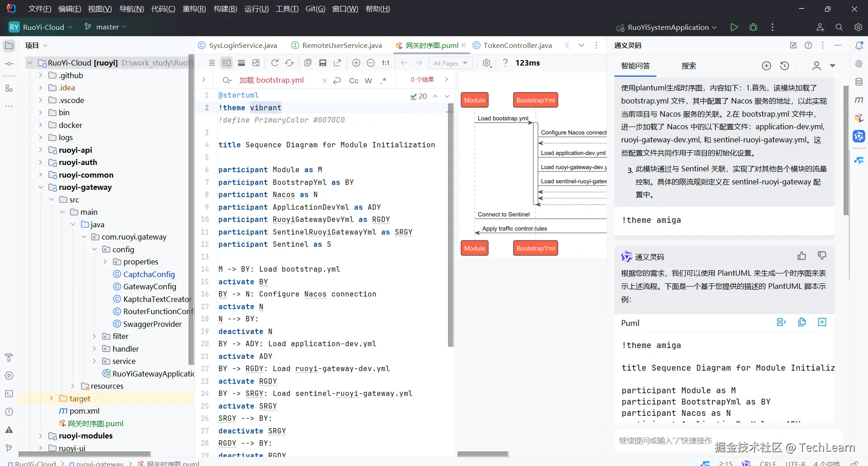Screen dimensions: 868x466
Task: Expand the filter package
Action: tap(94, 336)
